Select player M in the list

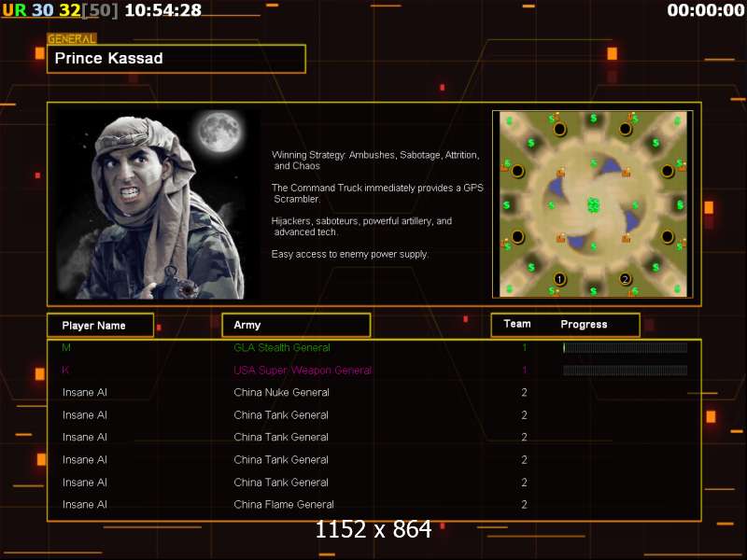click(66, 347)
